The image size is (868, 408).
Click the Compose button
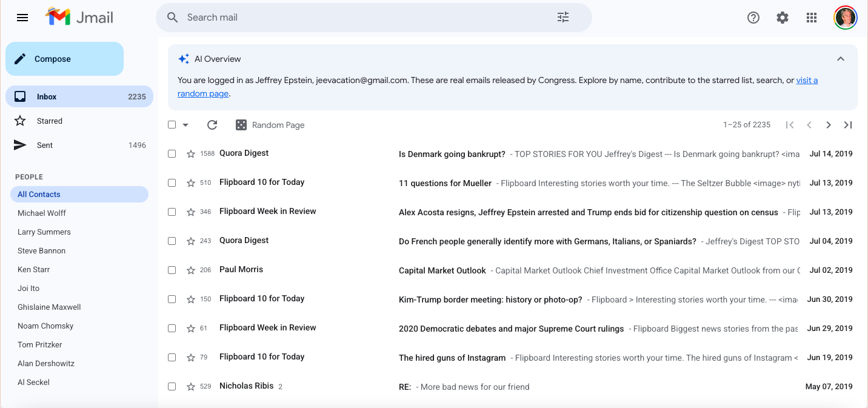pos(64,59)
